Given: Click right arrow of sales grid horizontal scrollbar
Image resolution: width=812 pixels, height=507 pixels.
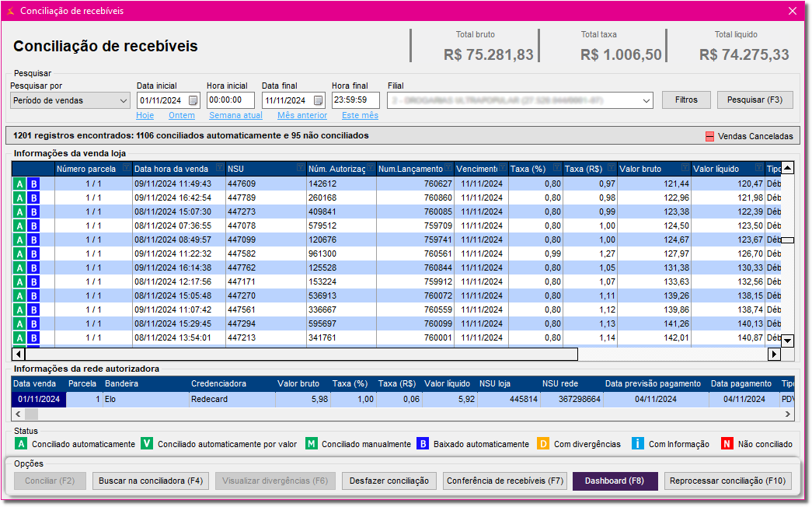Looking at the screenshot, I should pyautogui.click(x=774, y=354).
